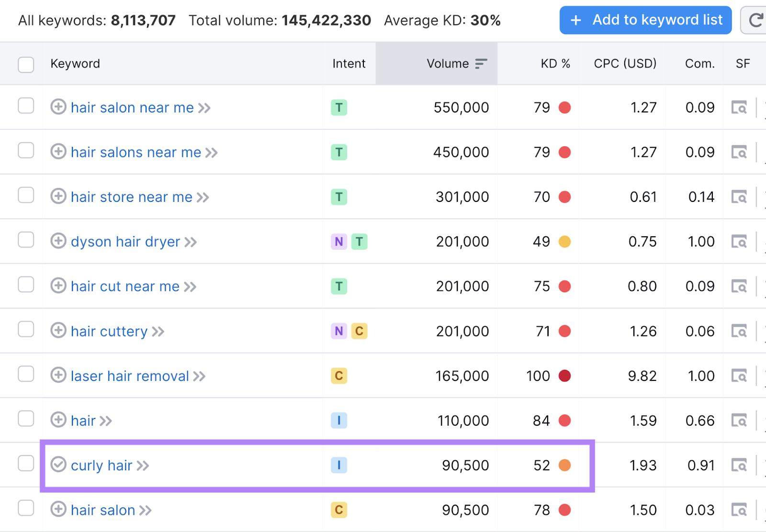Click the Volume column sort icon
This screenshot has height=532, width=766.
click(x=481, y=63)
